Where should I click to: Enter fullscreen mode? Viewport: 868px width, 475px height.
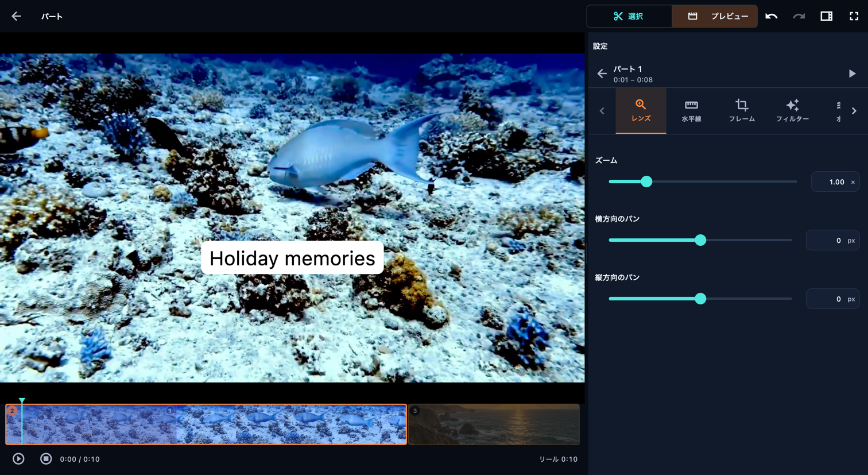point(854,16)
